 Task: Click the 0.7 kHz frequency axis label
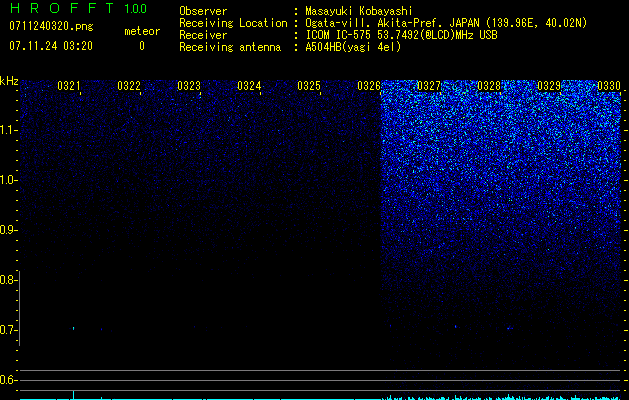click(7, 330)
